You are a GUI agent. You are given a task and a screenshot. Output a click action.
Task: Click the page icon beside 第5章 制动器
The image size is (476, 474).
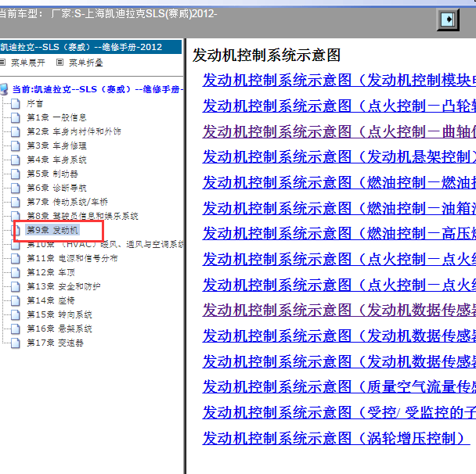click(15, 174)
